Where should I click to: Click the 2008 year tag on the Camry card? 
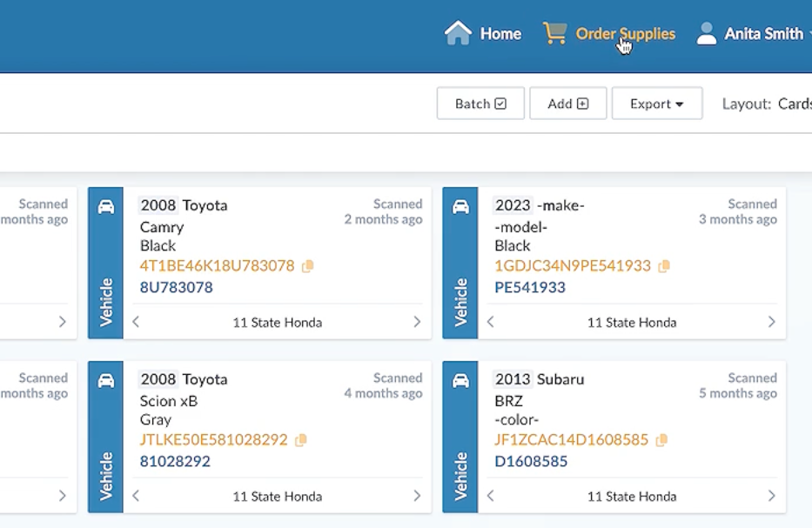click(x=158, y=205)
